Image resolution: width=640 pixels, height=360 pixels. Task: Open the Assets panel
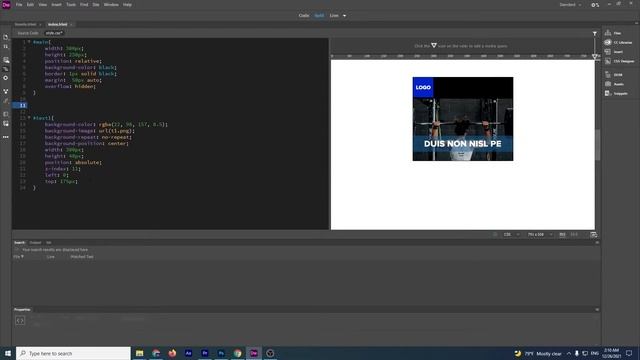614,84
